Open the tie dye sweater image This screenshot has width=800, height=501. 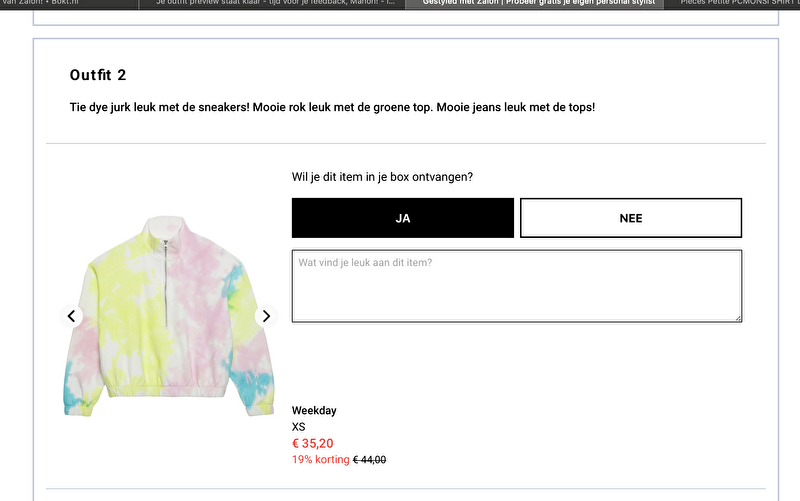click(169, 316)
